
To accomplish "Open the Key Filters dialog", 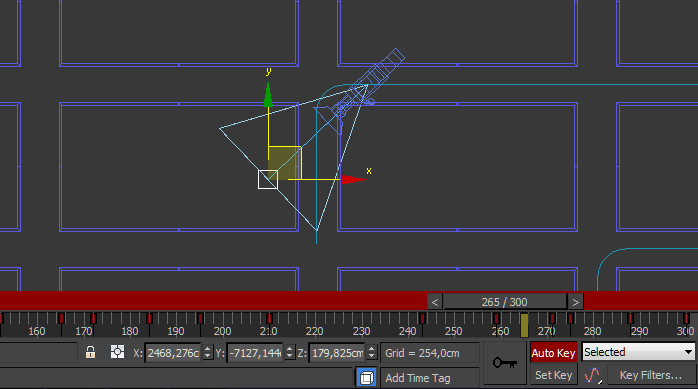I will 650,375.
